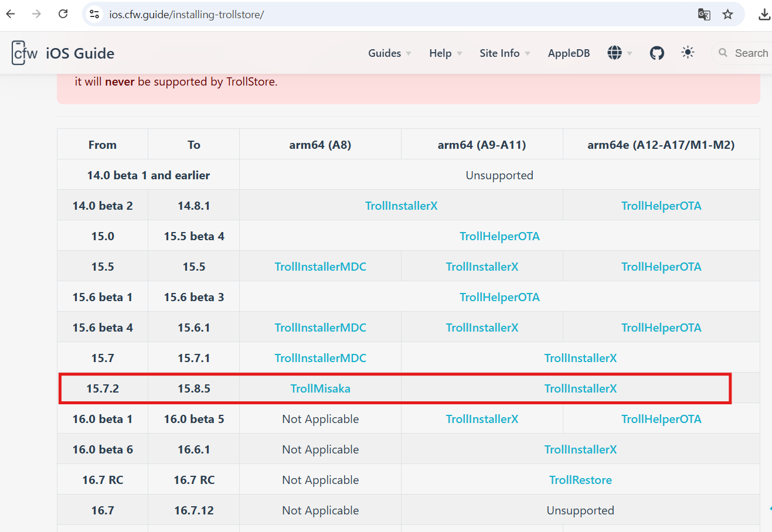This screenshot has width=772, height=532.
Task: Toggle the light/dark theme sun icon
Action: [688, 53]
